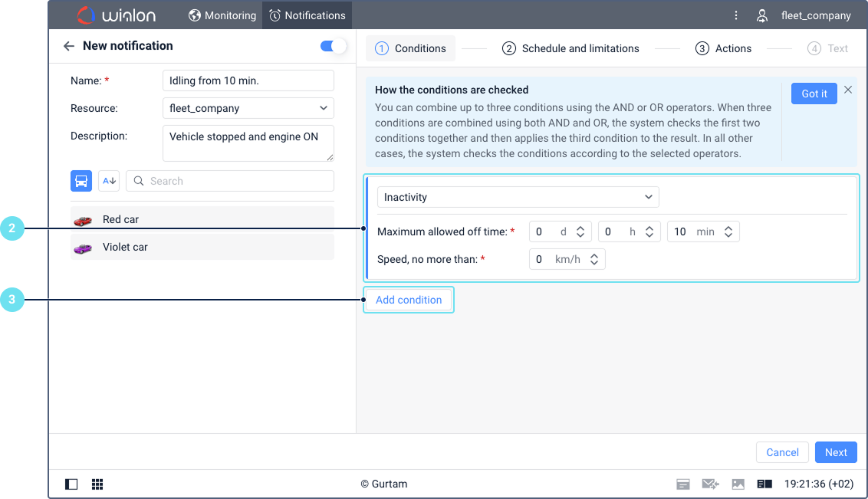Viewport: 868px width, 499px height.
Task: Sort the units list alphabetically
Action: [x=109, y=181]
